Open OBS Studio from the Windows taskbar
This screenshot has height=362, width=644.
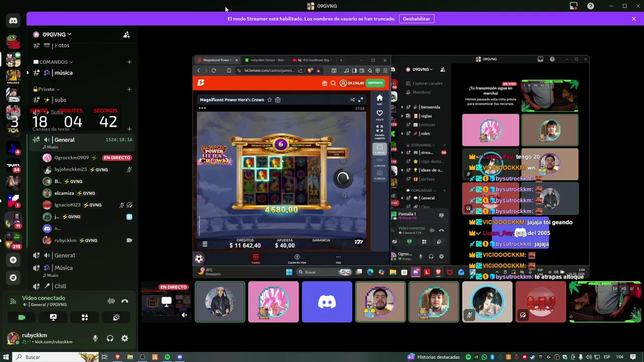142,357
